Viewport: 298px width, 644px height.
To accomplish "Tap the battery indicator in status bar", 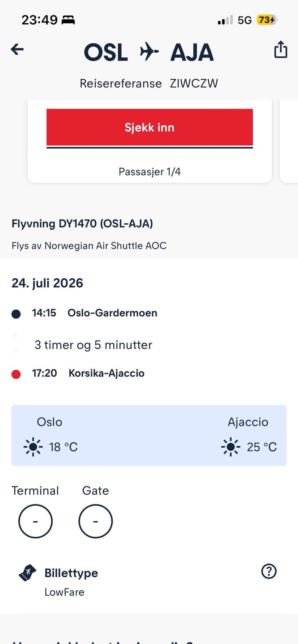I will (x=267, y=20).
